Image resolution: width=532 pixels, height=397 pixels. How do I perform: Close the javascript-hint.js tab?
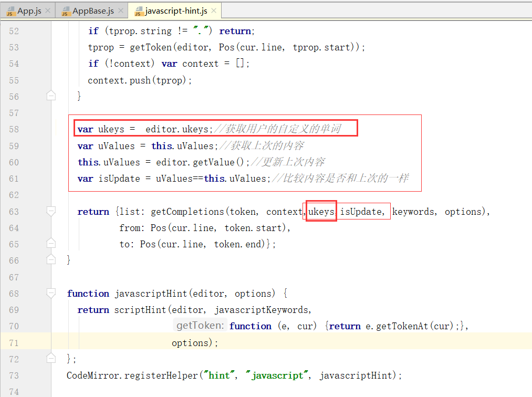pyautogui.click(x=214, y=11)
